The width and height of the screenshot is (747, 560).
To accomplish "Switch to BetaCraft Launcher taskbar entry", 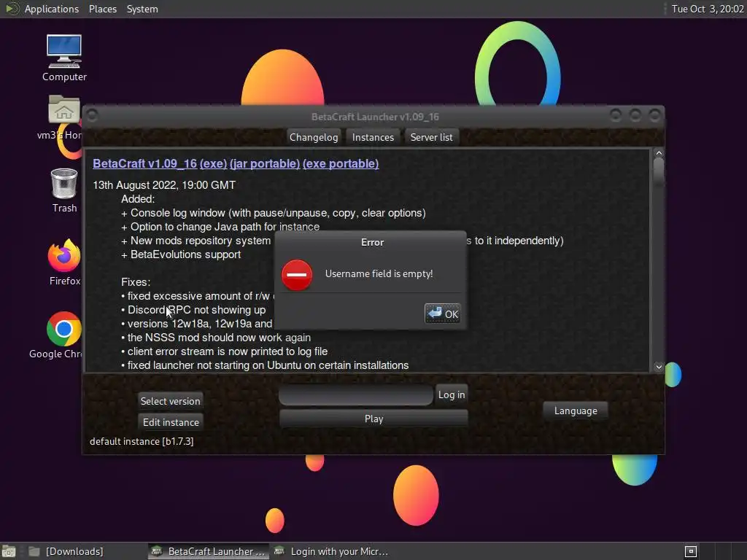I will (208, 551).
